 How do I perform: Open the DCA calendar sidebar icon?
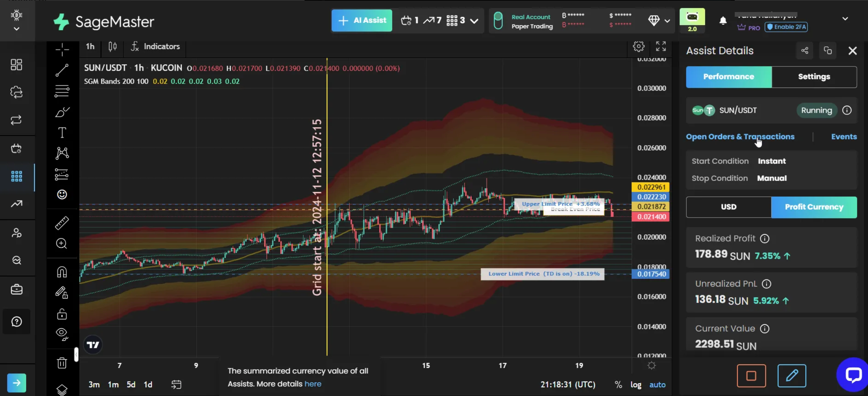click(x=16, y=149)
